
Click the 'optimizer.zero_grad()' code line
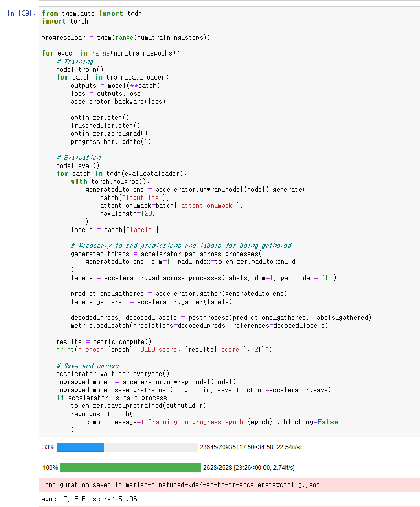[109, 133]
